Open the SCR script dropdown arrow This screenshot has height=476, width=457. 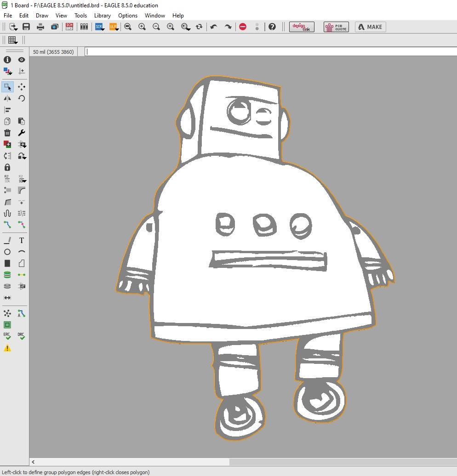click(x=103, y=29)
